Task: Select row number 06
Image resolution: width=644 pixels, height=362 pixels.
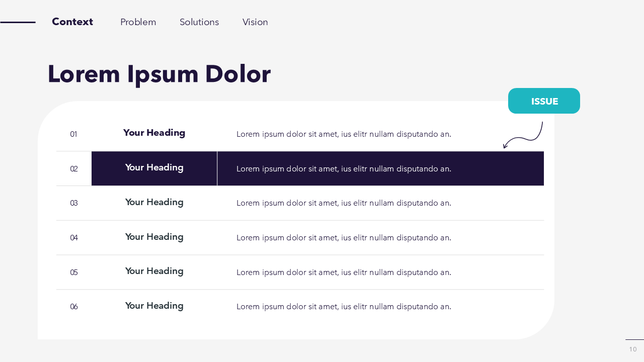Action: (x=74, y=307)
